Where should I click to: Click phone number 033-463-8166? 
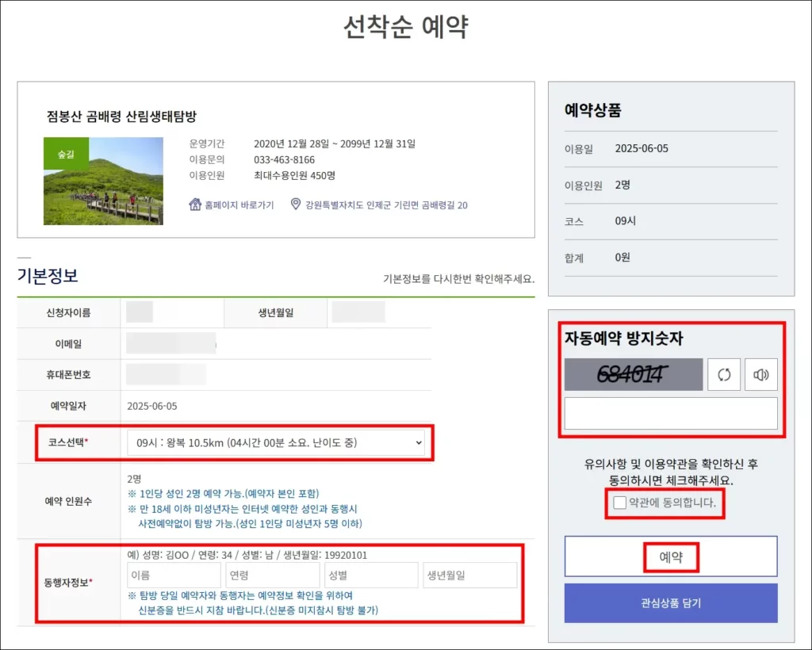tap(285, 160)
